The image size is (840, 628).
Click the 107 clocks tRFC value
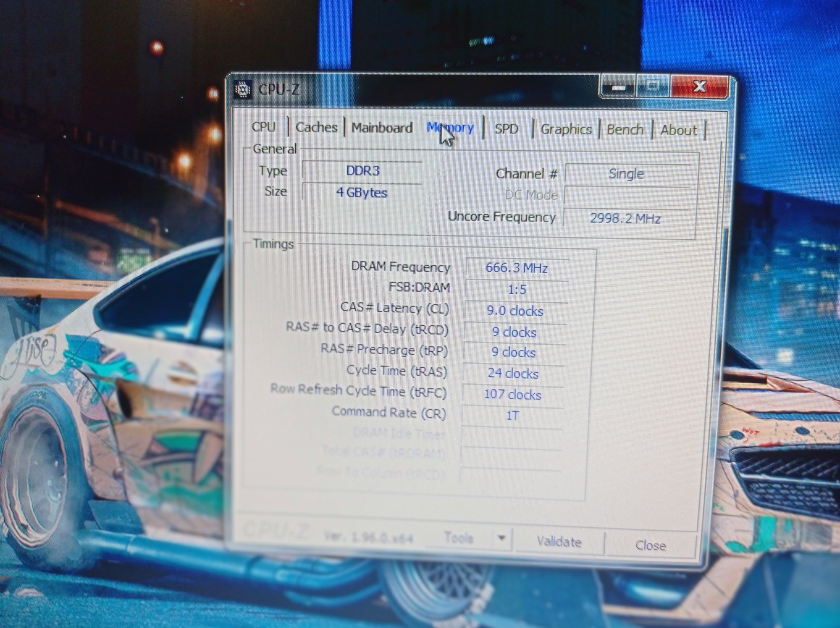(x=512, y=394)
